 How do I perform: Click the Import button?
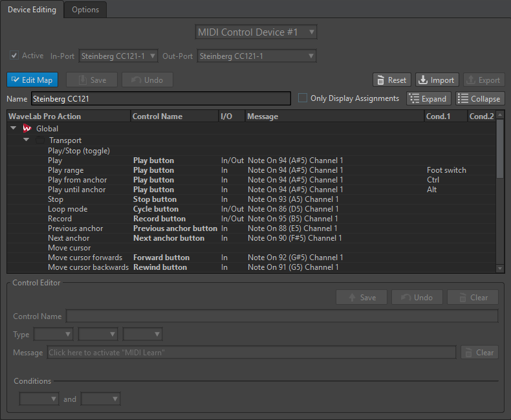point(437,80)
